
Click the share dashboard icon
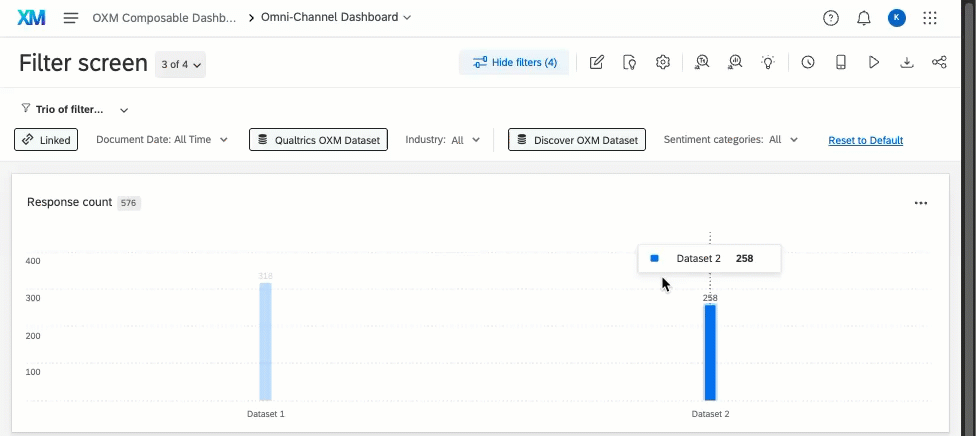(939, 63)
